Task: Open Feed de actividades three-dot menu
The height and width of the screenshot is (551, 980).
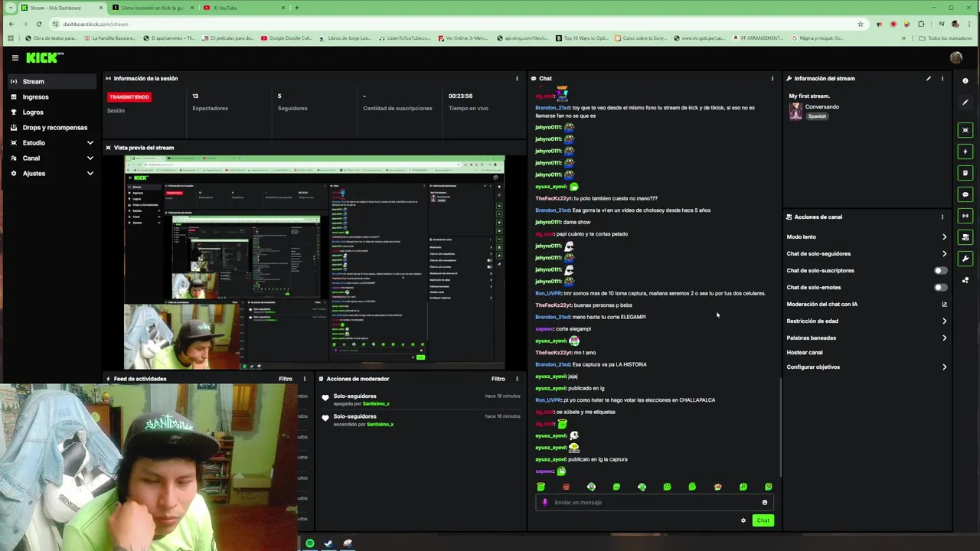Action: (304, 379)
